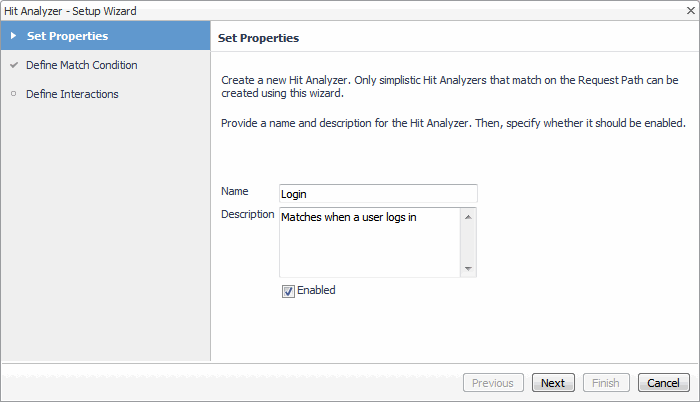700x402 pixels.
Task: Go to the Define Match Condition step
Action: point(81,65)
